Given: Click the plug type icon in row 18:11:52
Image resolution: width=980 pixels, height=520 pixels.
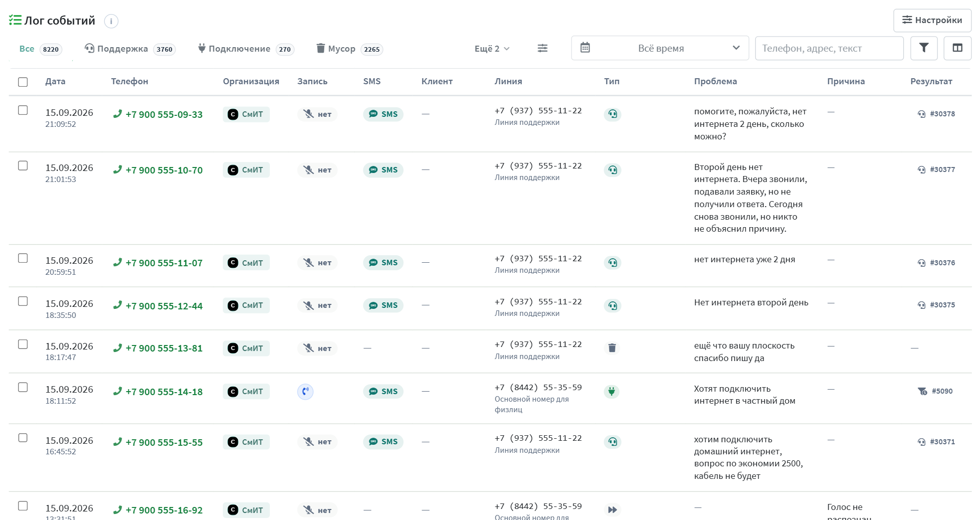Looking at the screenshot, I should [612, 391].
